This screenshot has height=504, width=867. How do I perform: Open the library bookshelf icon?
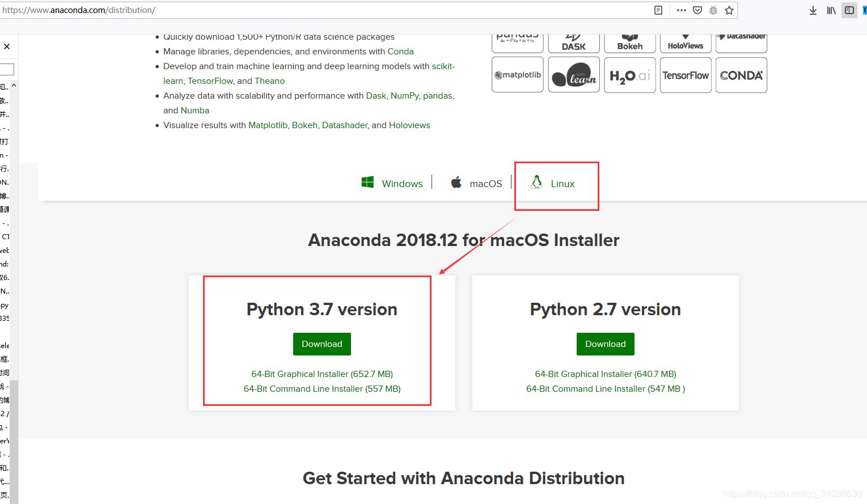tap(831, 10)
